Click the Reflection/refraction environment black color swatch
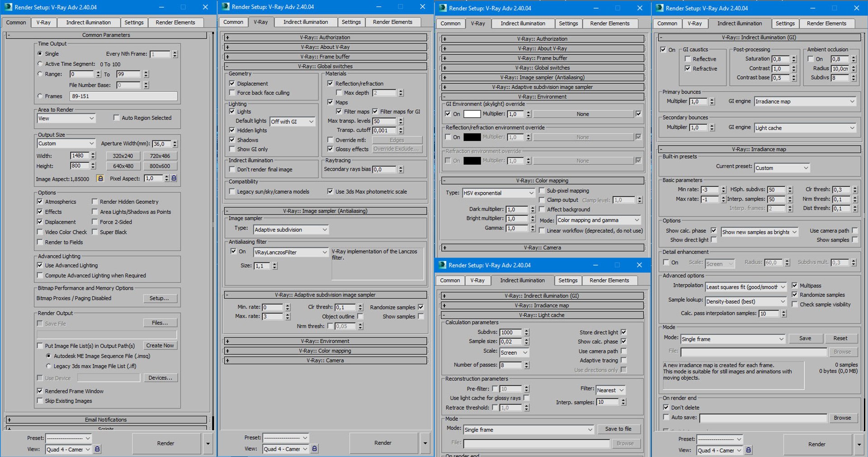The height and width of the screenshot is (457, 868). 472,137
